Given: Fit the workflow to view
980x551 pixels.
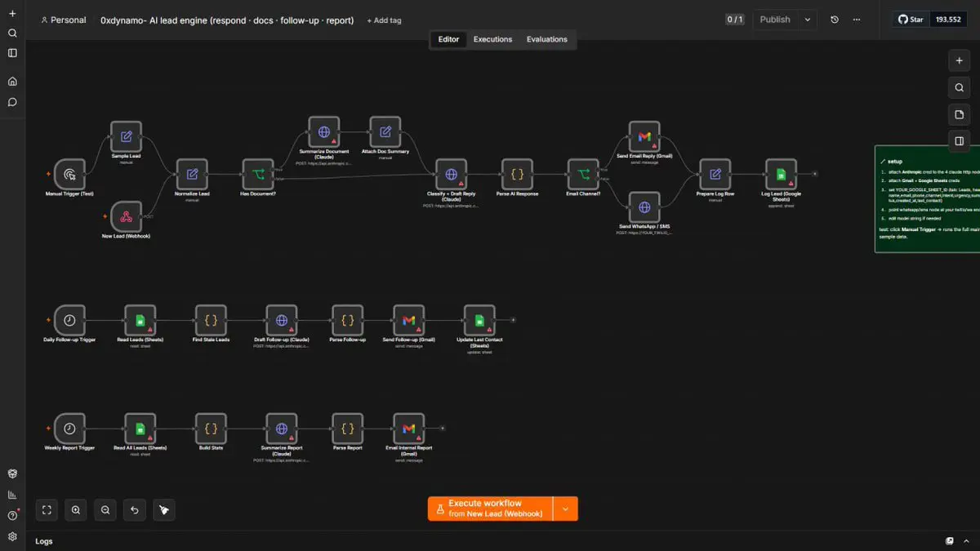Looking at the screenshot, I should 47,510.
